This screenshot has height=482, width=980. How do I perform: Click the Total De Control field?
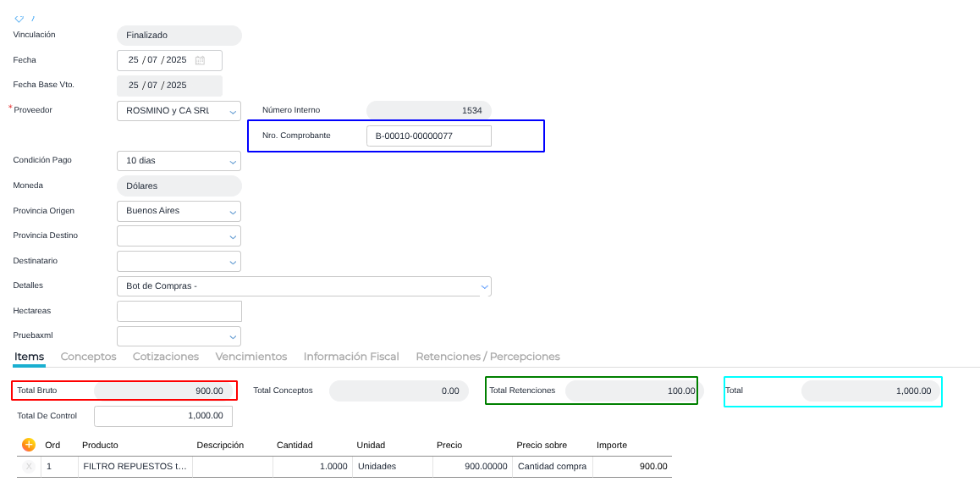coord(162,416)
